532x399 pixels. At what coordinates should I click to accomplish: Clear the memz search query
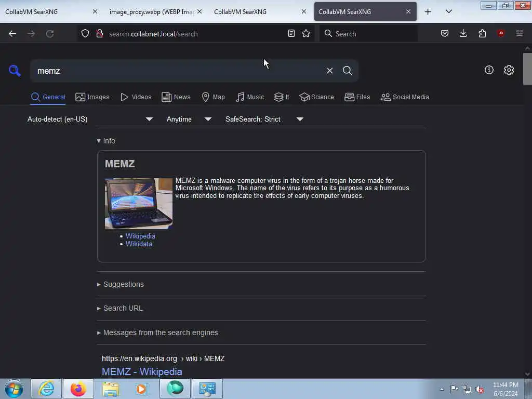point(329,71)
